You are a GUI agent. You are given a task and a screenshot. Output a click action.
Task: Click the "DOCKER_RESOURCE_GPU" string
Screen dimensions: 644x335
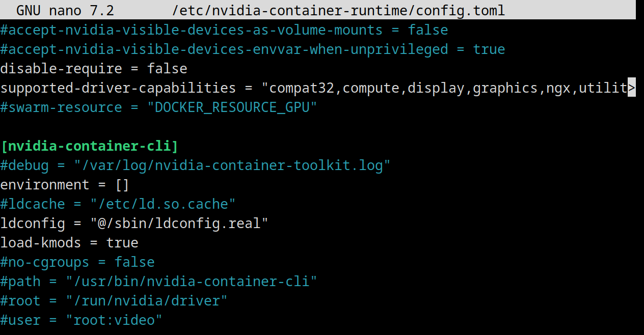[x=232, y=107]
